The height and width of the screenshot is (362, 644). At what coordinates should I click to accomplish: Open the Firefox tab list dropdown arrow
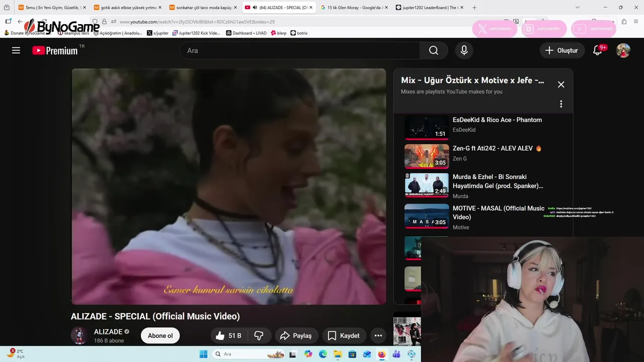coord(577,8)
